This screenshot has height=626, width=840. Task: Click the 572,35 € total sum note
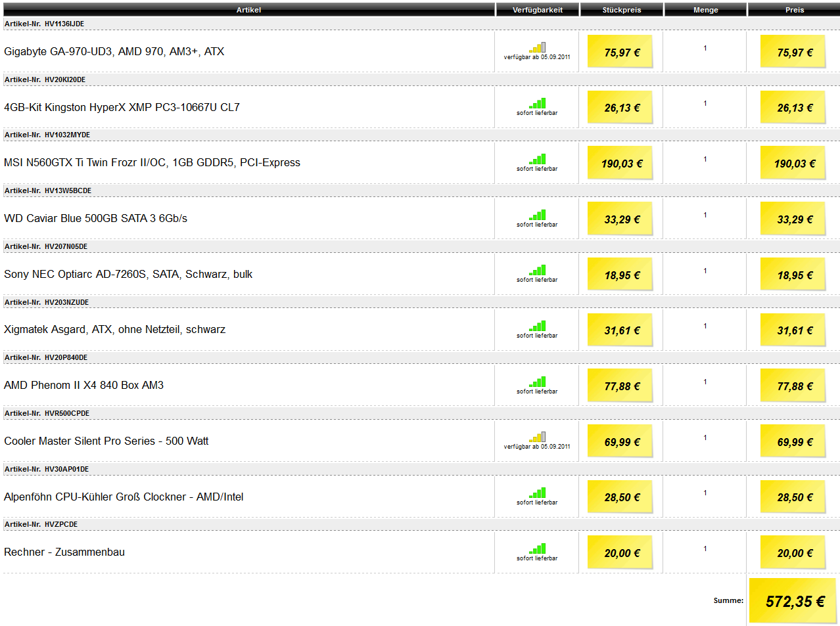pyautogui.click(x=793, y=600)
